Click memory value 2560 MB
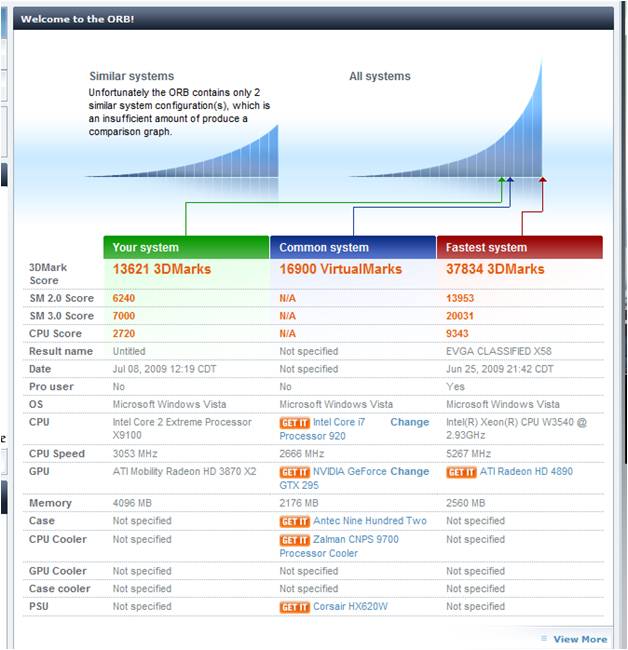This screenshot has height=650, width=628. 465,503
